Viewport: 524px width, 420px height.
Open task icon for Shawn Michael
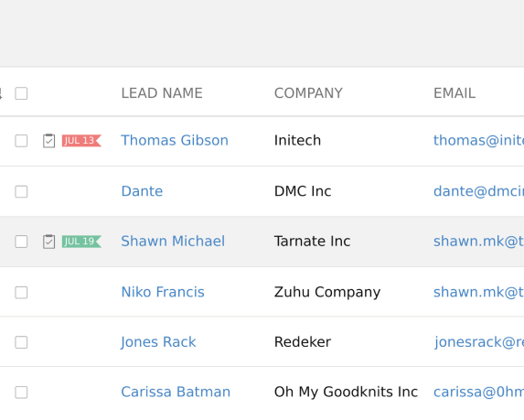(48, 242)
